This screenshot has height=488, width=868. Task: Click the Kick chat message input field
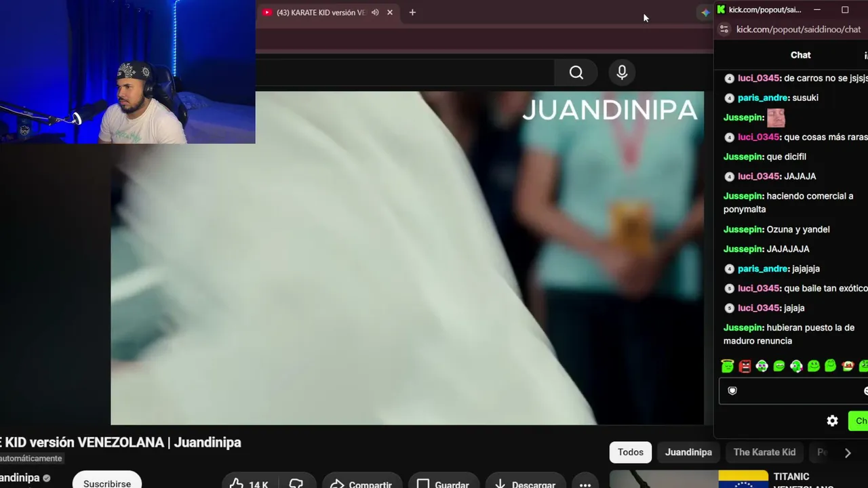pyautogui.click(x=793, y=390)
